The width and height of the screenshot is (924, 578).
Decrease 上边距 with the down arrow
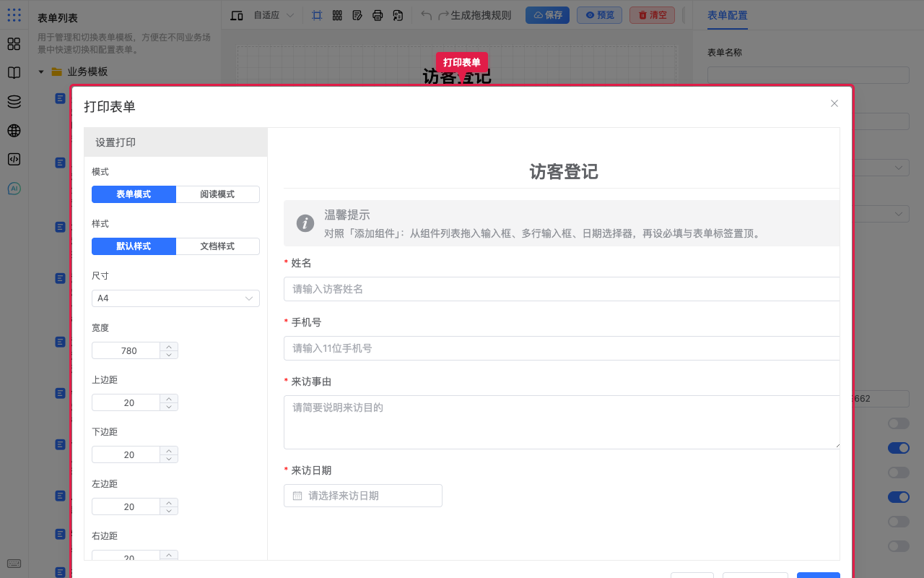pyautogui.click(x=169, y=407)
